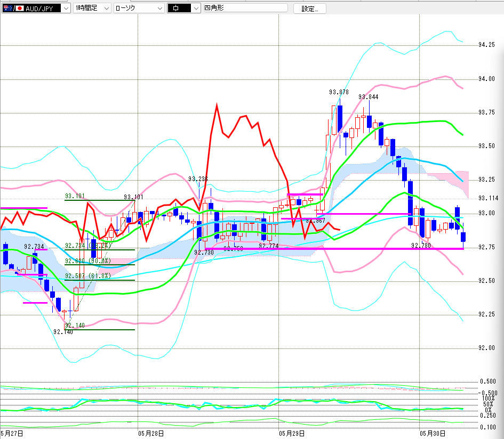Viewport: 504px width, 439px height.
Task: Click the 93.114 current price label
Action: pos(488,198)
